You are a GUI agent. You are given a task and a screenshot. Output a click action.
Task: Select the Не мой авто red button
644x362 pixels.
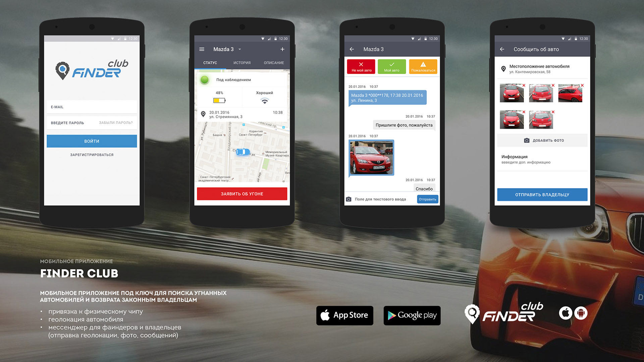(x=361, y=67)
